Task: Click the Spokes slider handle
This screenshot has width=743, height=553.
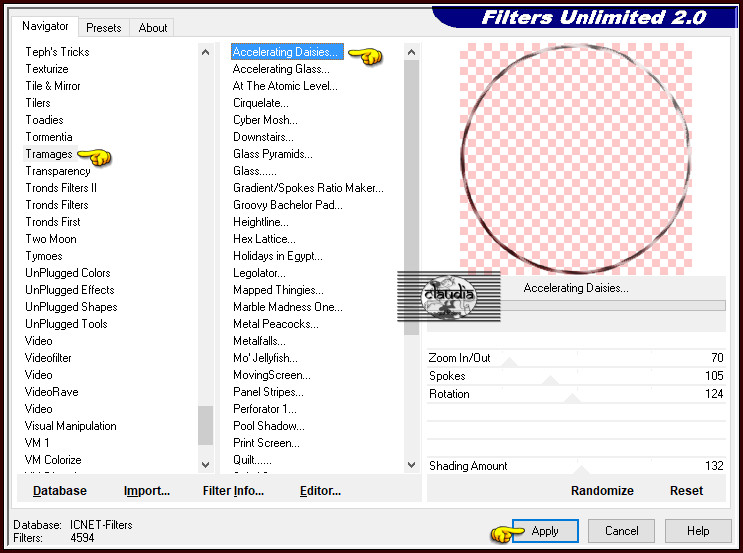Action: [550, 380]
